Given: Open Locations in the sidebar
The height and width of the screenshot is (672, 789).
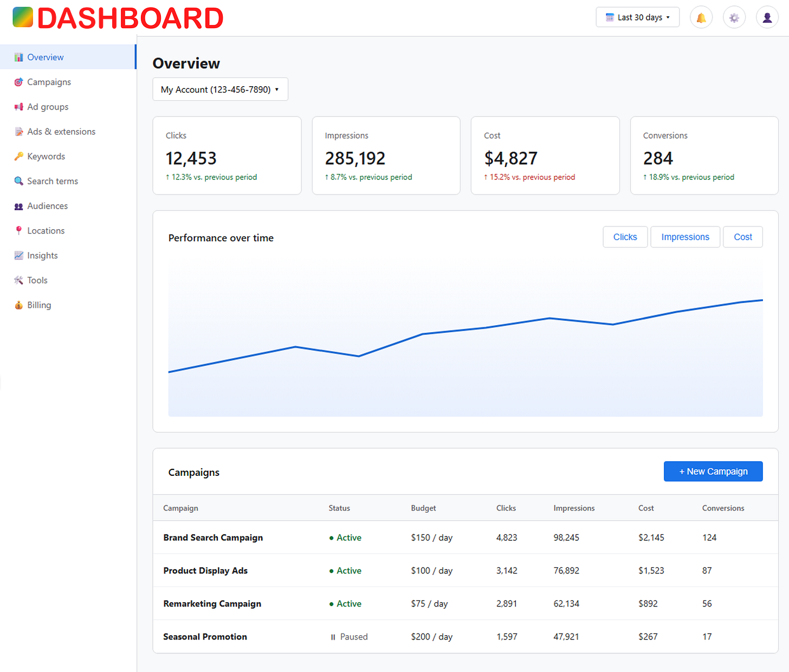Looking at the screenshot, I should (x=68, y=230).
